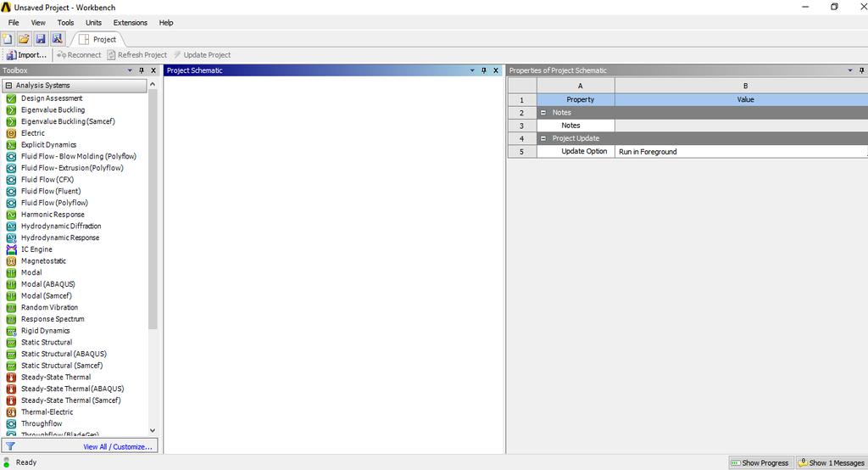
Task: Click Refresh Project in toolbar
Action: [136, 55]
